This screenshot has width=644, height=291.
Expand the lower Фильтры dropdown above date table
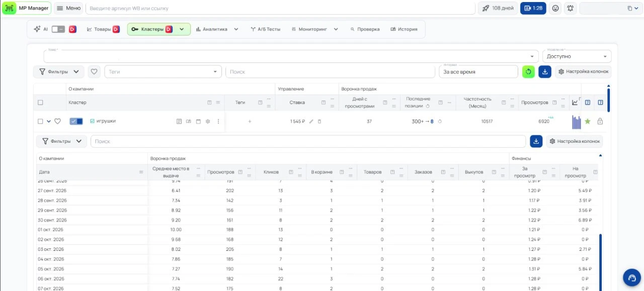[x=62, y=141]
